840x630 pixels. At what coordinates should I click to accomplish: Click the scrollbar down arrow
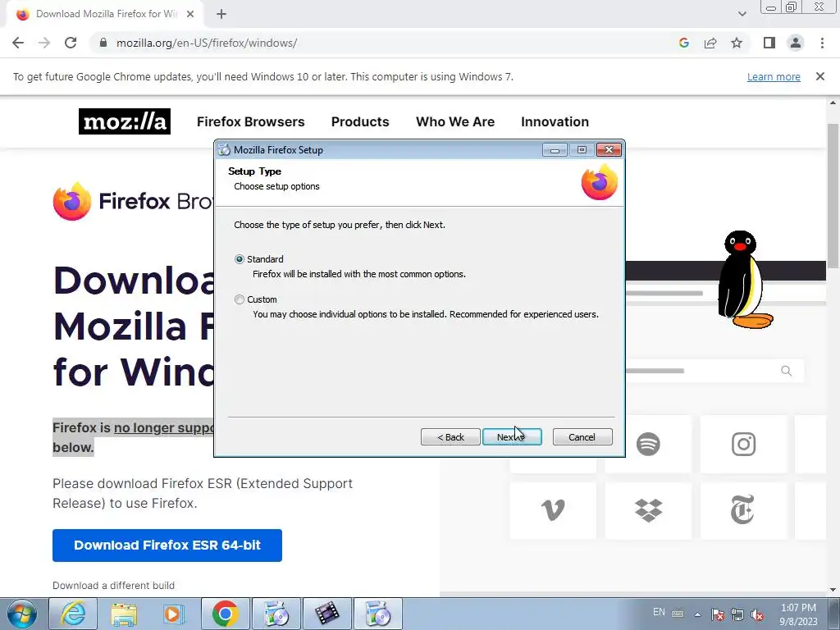833,590
